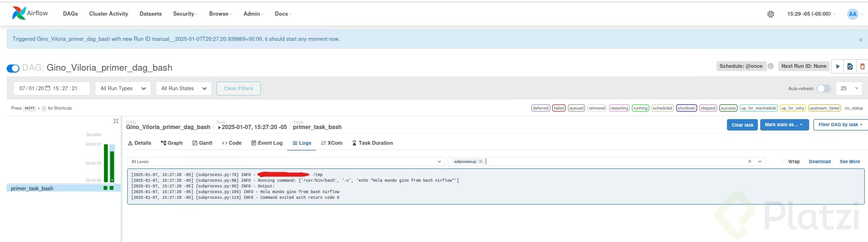Switch to the Task Duration tab
Screen dimensions: 868x242
tap(372, 143)
